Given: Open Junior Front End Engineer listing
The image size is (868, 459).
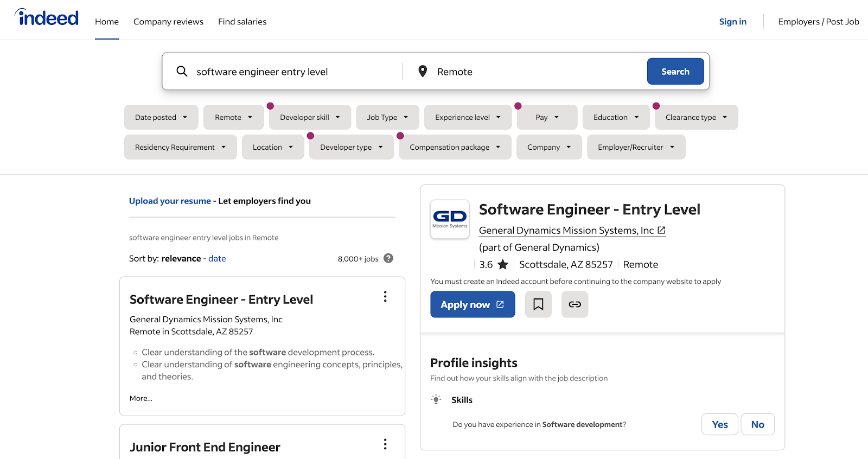Looking at the screenshot, I should (205, 447).
